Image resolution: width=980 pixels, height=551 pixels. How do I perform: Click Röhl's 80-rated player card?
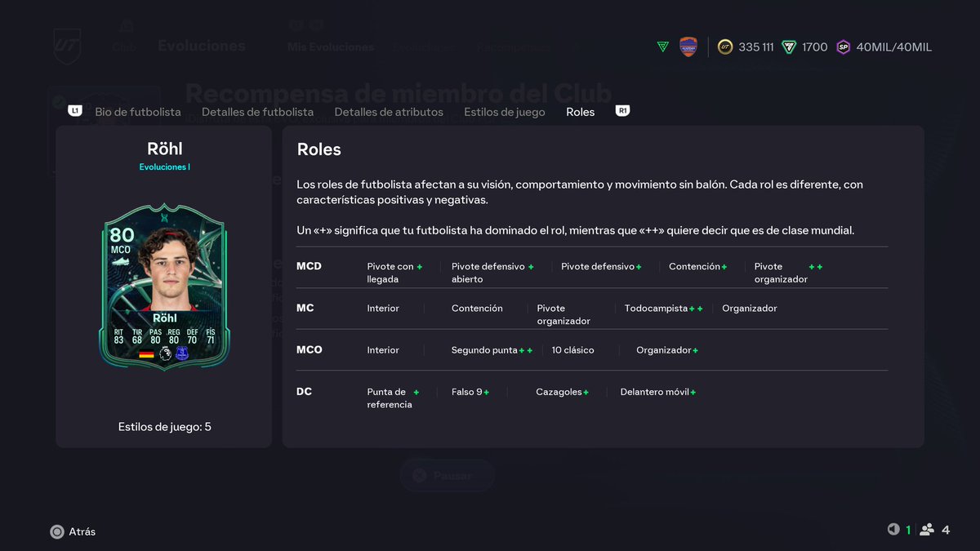164,286
